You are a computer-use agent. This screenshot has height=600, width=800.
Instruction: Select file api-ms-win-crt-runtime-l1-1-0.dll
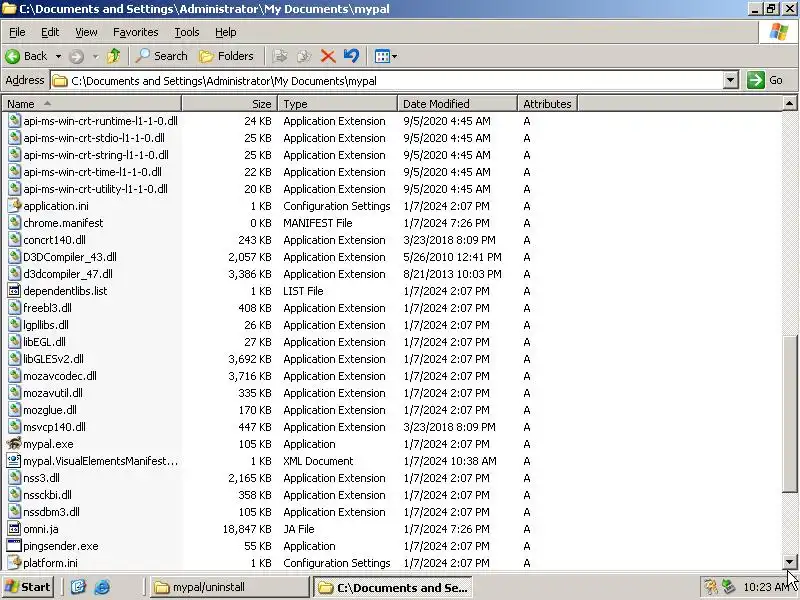101,121
